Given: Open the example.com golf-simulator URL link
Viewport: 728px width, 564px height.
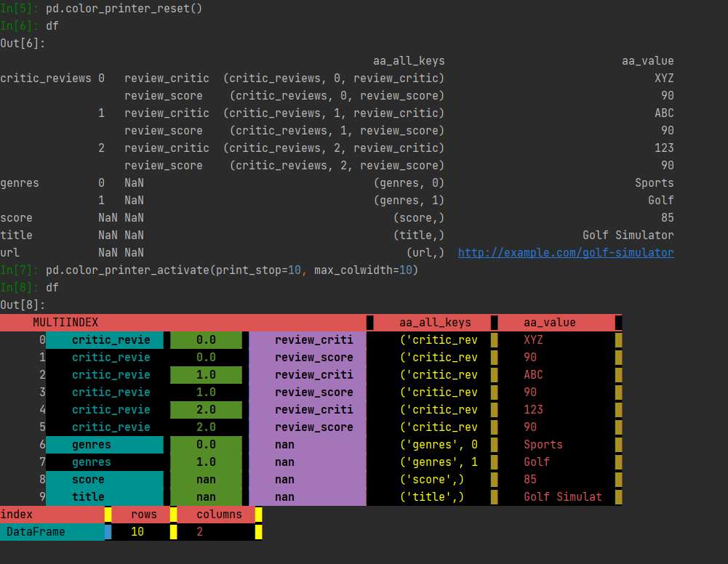Looking at the screenshot, I should pyautogui.click(x=565, y=253).
